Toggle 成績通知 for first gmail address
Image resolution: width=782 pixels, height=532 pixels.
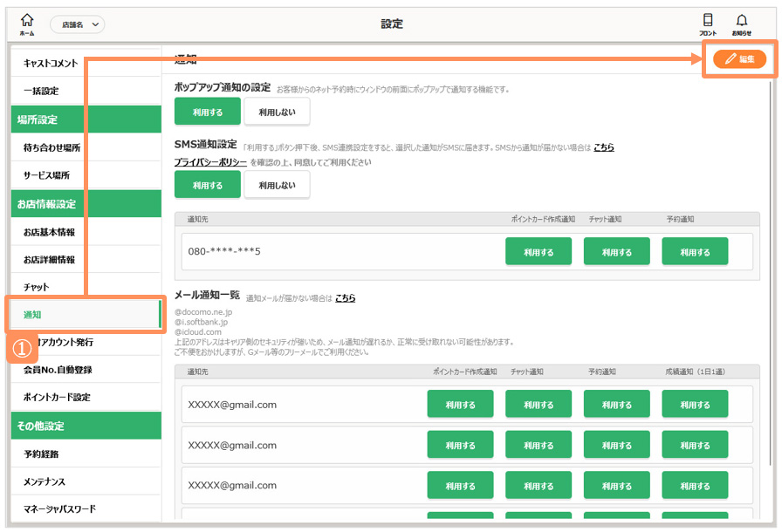(695, 405)
